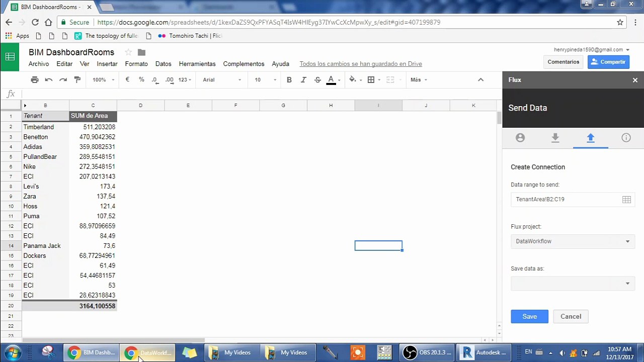Click the Redo toolbar icon
644x362 pixels.
tap(63, 79)
